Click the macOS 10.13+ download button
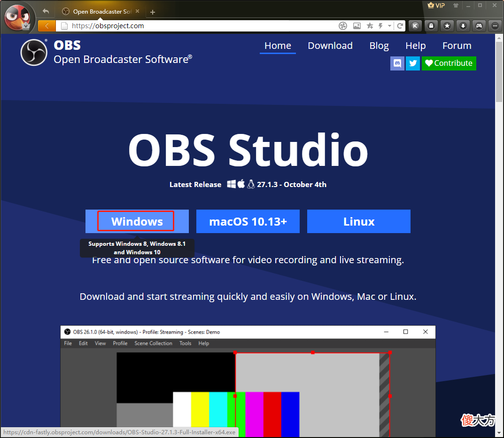504x438 pixels. tap(248, 221)
